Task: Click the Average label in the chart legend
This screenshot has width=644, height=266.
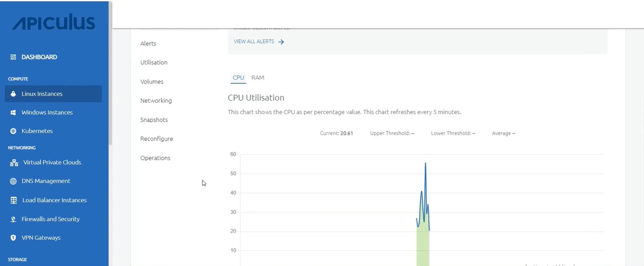Action: [503, 133]
